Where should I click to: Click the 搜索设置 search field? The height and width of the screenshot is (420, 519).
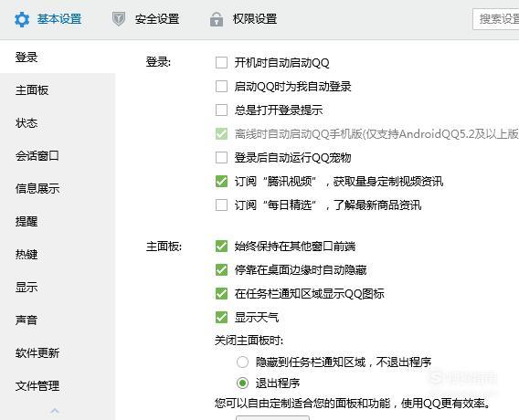[496, 19]
